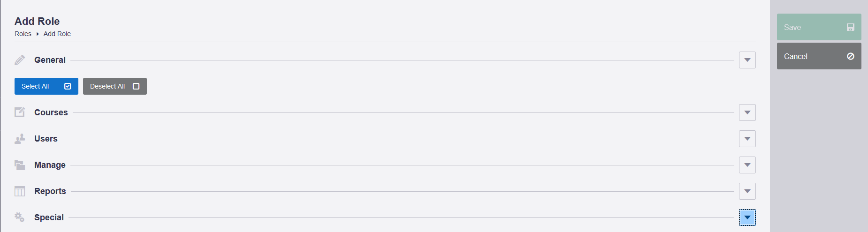Click the Special gears icon
Image resolution: width=868 pixels, height=232 pixels.
tap(20, 217)
